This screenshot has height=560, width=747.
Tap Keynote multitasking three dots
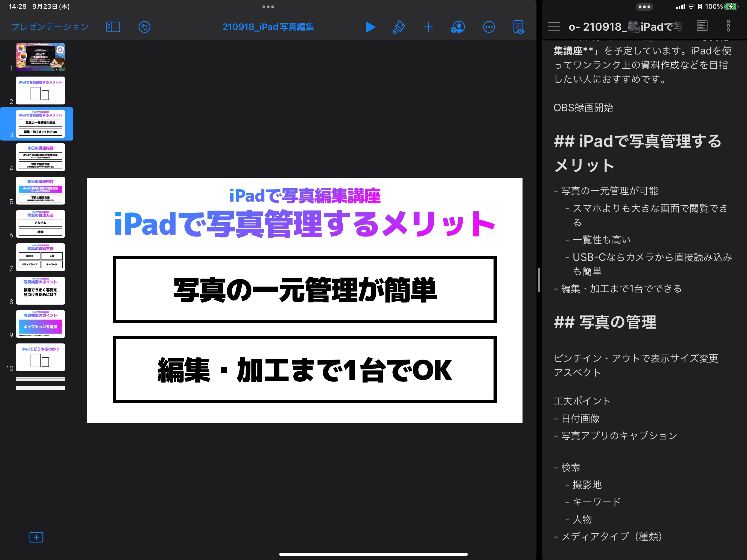point(268,7)
